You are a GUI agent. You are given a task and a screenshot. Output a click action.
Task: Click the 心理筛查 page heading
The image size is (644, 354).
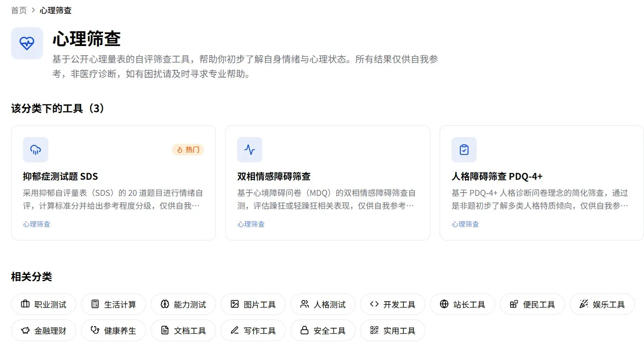point(86,39)
